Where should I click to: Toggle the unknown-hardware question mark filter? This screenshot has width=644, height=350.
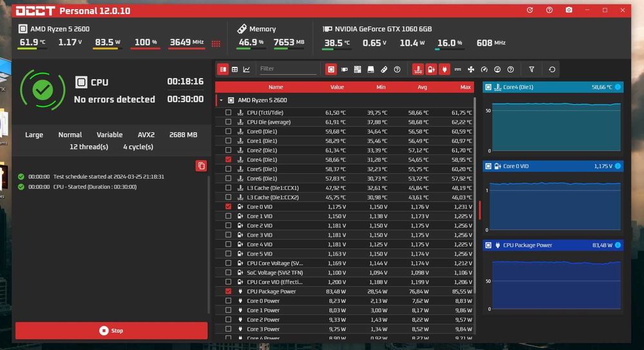click(x=397, y=69)
